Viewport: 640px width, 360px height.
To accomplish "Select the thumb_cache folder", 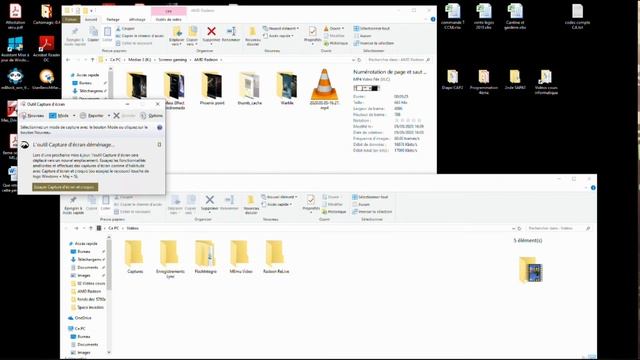I will click(x=249, y=89).
